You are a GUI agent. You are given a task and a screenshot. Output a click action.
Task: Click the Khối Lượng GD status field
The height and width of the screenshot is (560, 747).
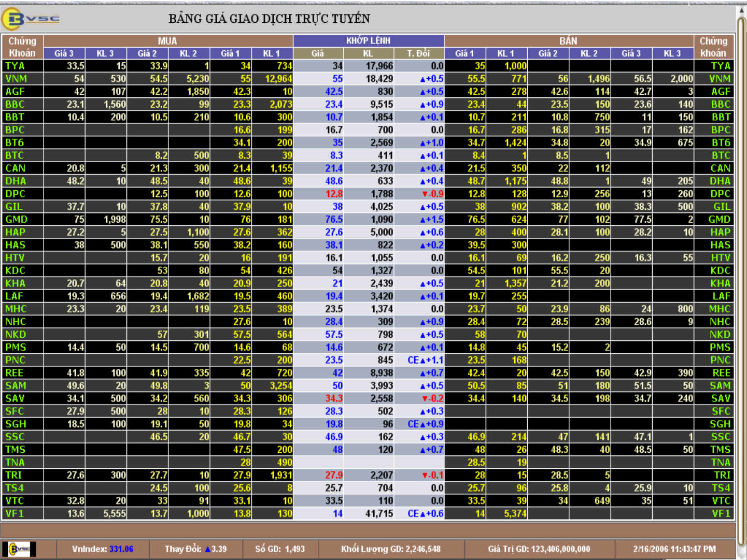point(391,549)
